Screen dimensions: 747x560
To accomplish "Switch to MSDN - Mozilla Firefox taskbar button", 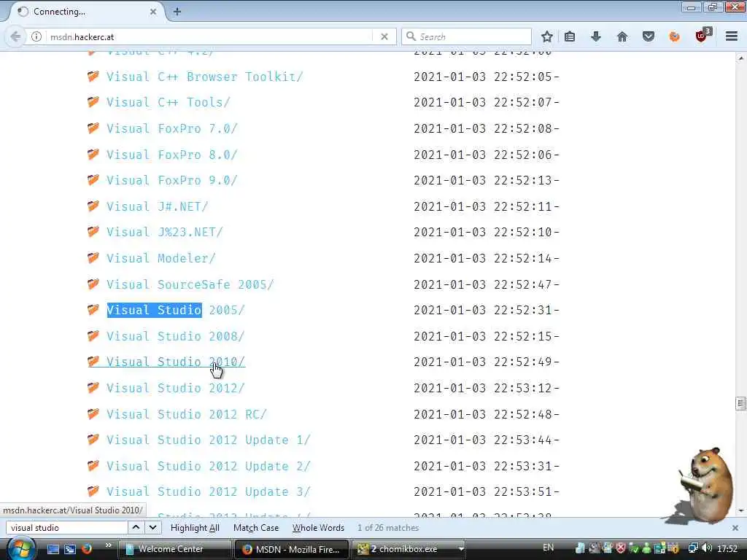I will [292, 549].
